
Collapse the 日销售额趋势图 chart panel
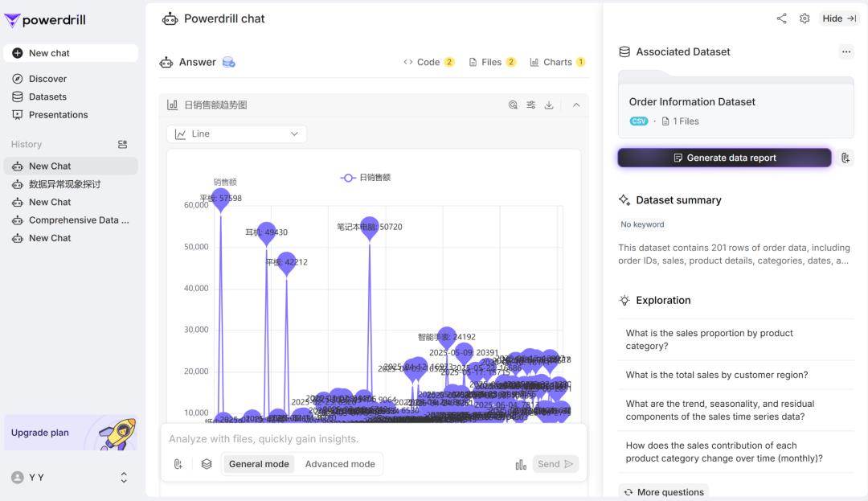(575, 105)
